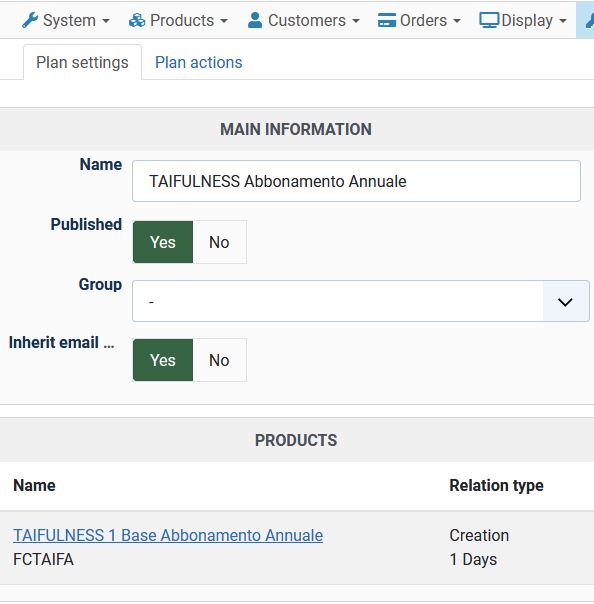Click the caret arrow next to Orders
This screenshot has height=604, width=594.
point(457,21)
